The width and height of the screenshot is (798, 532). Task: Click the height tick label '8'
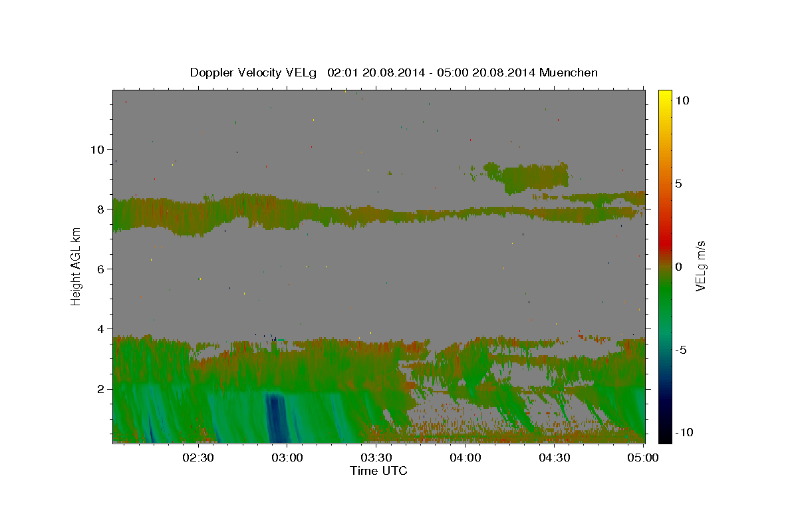(100, 209)
